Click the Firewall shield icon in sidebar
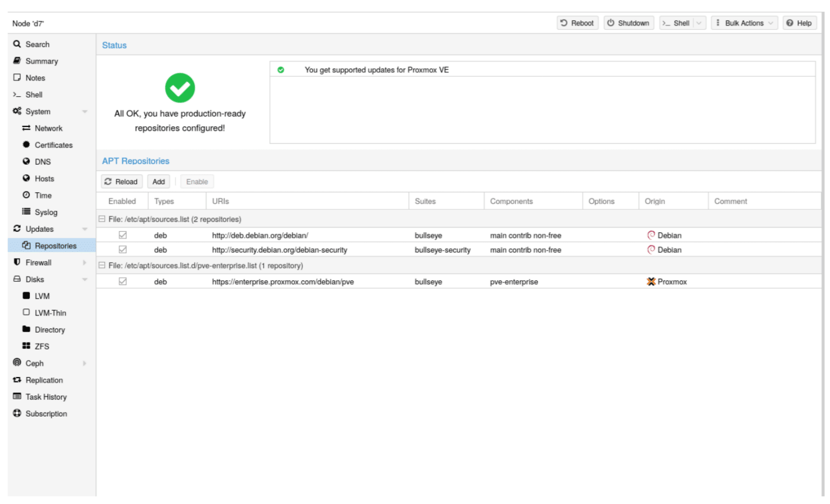 (x=17, y=262)
